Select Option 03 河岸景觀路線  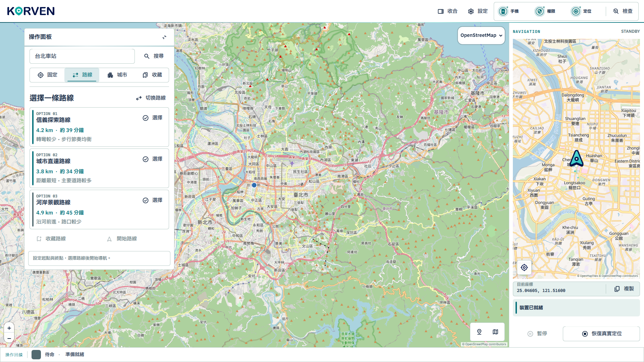(x=153, y=200)
